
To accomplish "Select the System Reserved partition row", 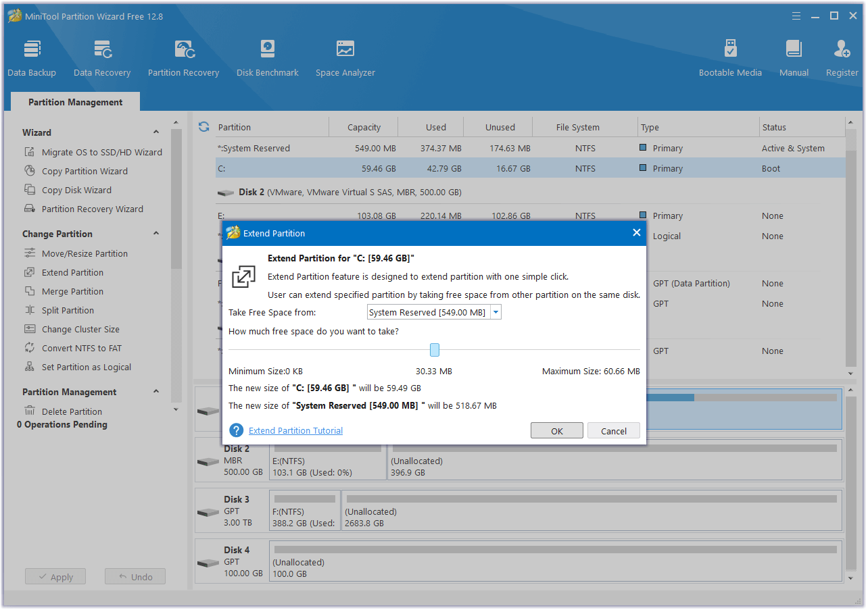I will [x=530, y=148].
